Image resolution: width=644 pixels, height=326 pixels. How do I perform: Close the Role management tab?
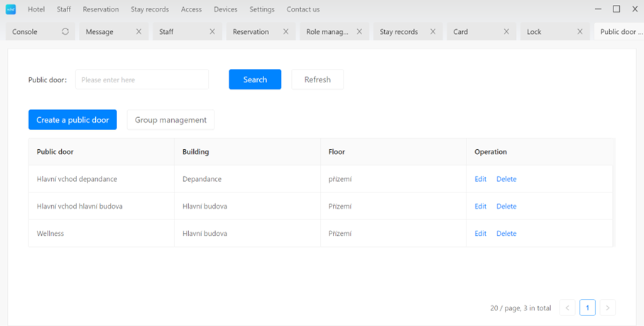coord(359,32)
